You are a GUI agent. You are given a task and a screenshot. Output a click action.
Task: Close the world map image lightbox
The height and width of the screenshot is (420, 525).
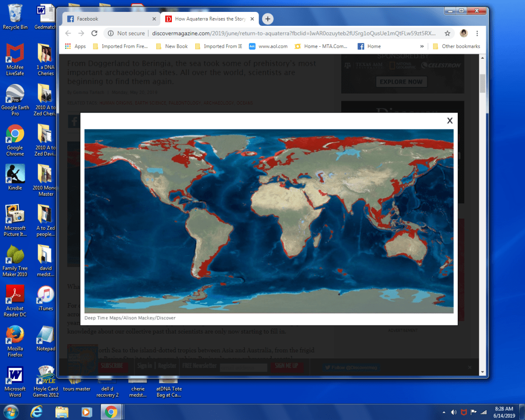coord(450,121)
